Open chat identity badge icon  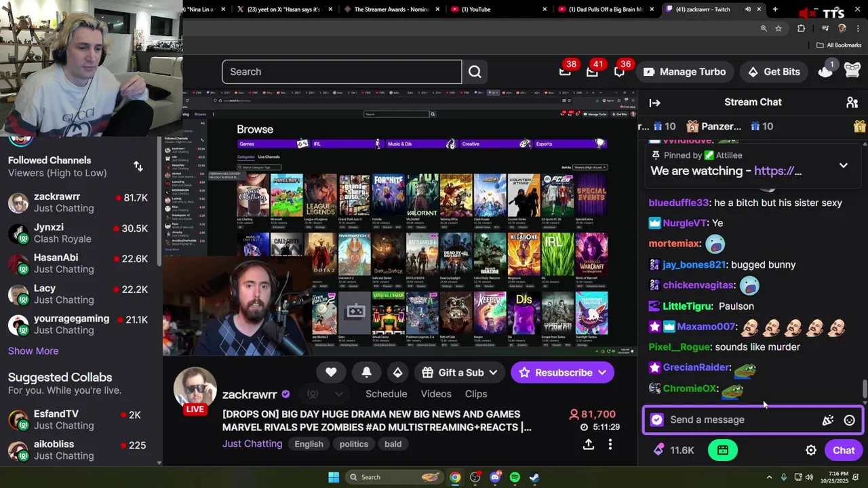pyautogui.click(x=656, y=420)
